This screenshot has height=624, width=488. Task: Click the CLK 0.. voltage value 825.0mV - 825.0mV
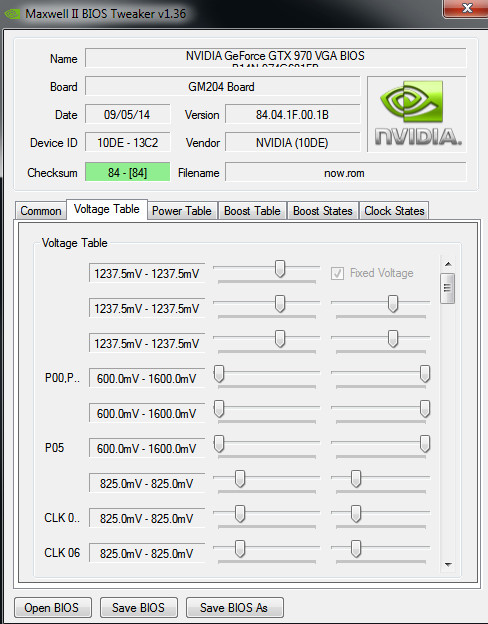click(x=147, y=519)
